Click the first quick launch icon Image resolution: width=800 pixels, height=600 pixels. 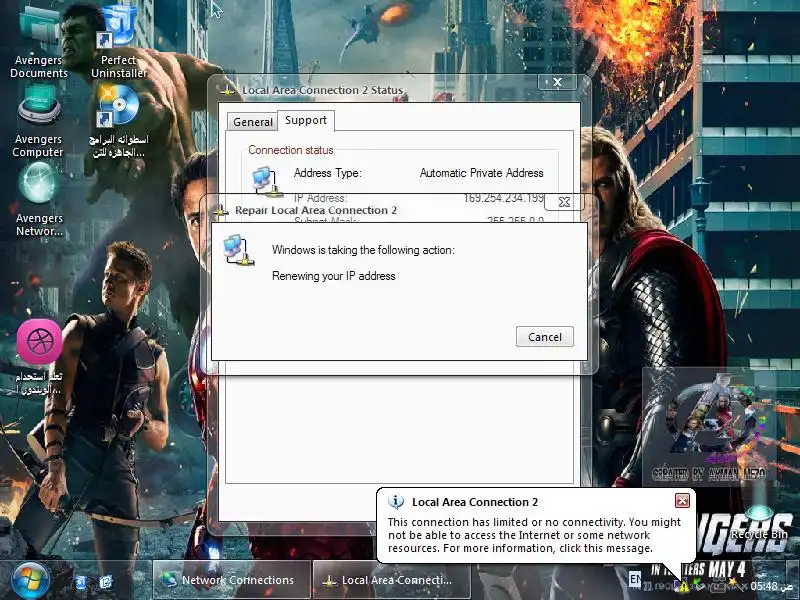pos(81,582)
